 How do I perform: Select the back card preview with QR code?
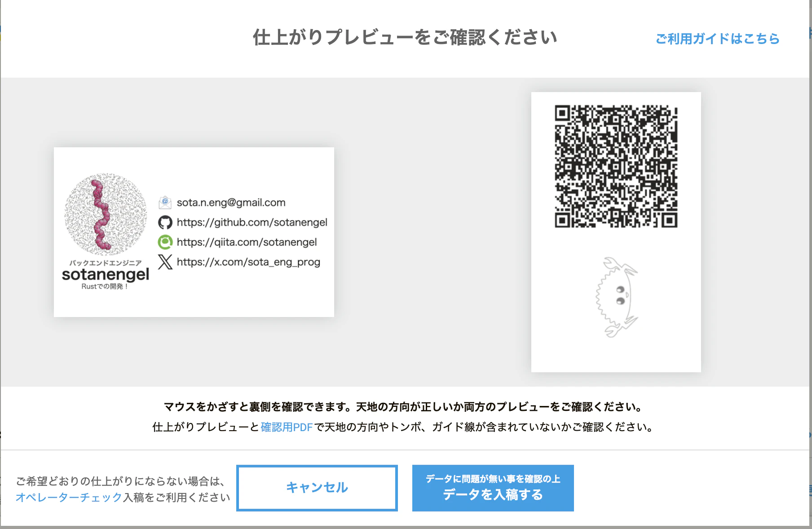(616, 232)
